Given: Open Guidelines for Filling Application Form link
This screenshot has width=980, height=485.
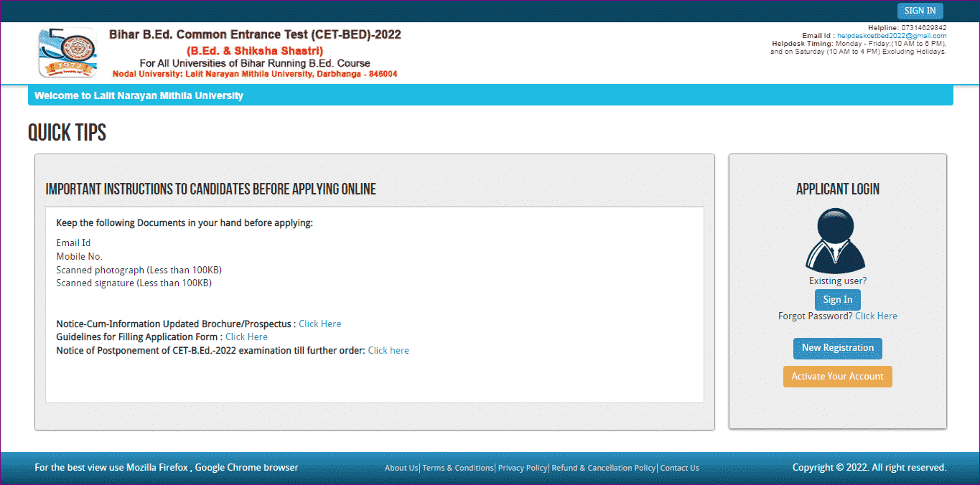Looking at the screenshot, I should [246, 336].
